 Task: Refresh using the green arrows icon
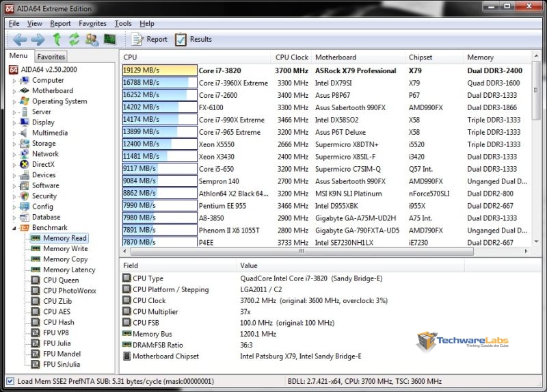pos(74,39)
